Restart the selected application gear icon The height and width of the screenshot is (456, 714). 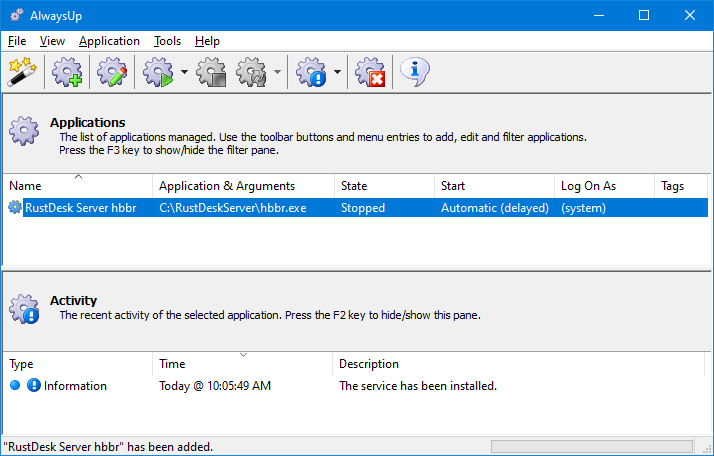(251, 72)
